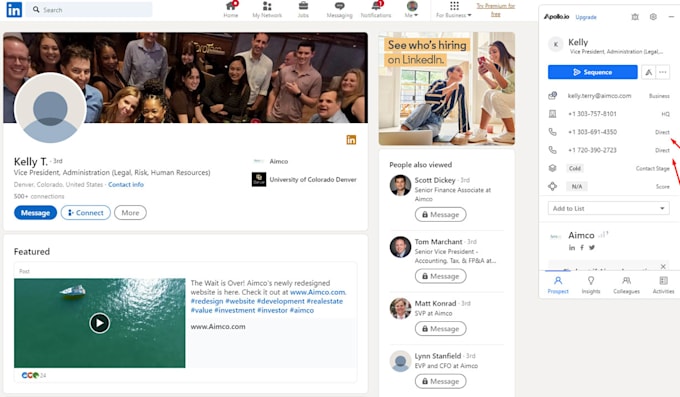Screen dimensions: 680x397
Task: Click the HQ building icon
Action: tap(552, 114)
